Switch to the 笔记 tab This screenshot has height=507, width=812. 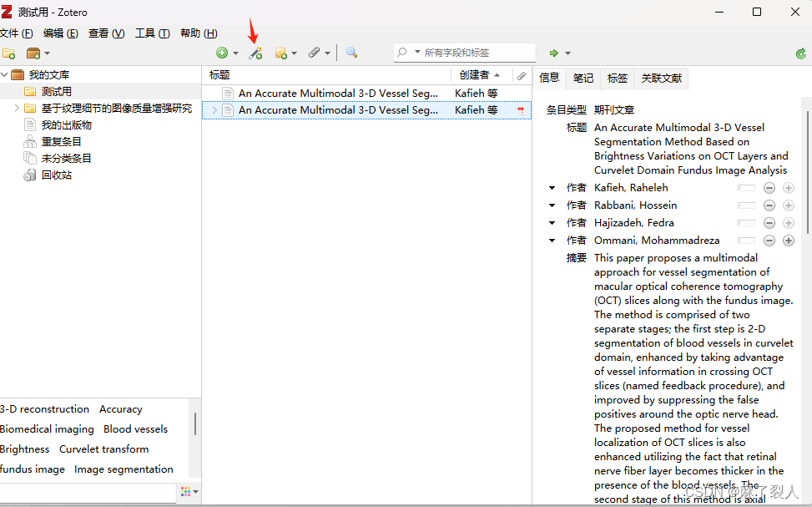coord(583,78)
